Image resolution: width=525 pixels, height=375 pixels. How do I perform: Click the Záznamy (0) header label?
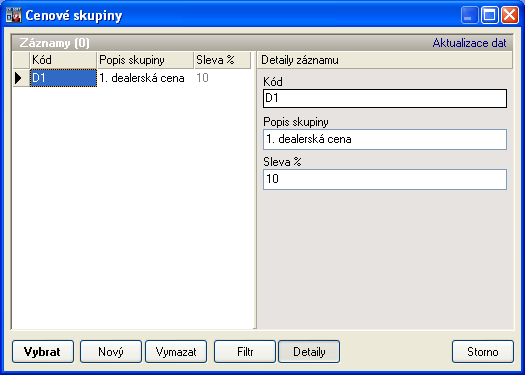pyautogui.click(x=55, y=43)
